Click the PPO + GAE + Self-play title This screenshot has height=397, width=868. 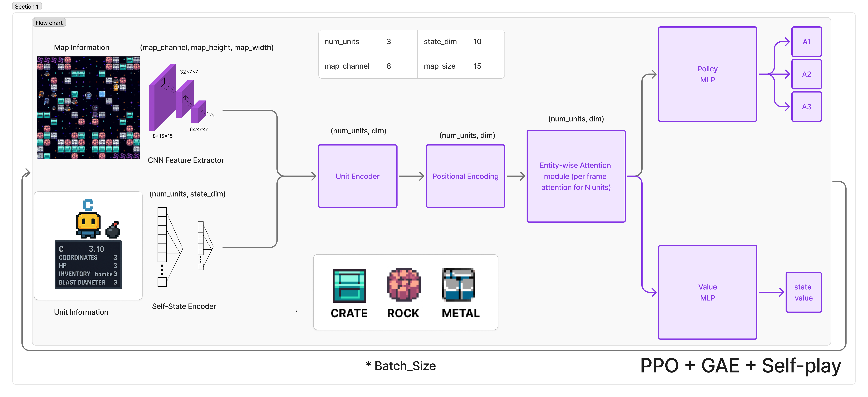(740, 366)
